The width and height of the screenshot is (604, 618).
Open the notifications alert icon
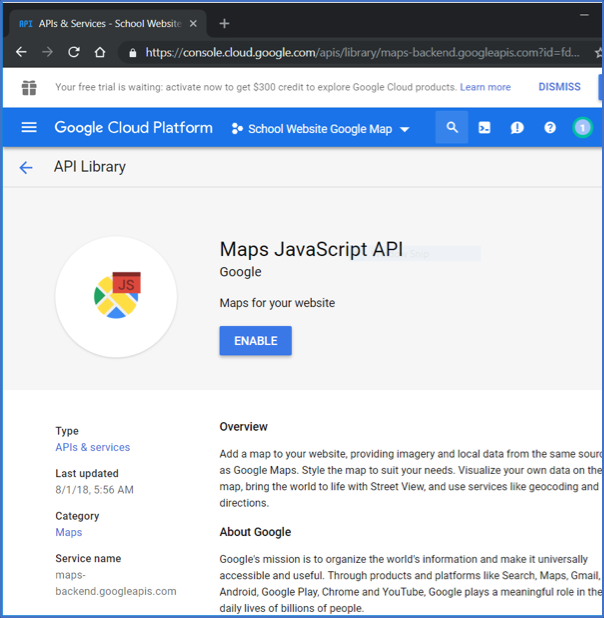pos(517,128)
